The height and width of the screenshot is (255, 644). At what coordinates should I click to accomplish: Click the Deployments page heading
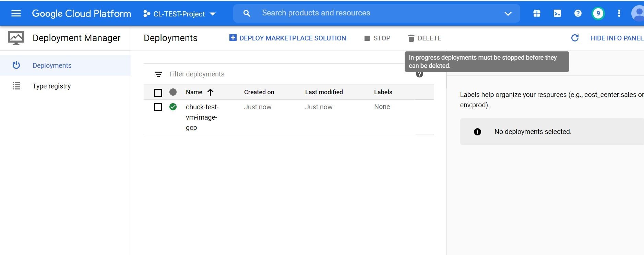(x=170, y=38)
